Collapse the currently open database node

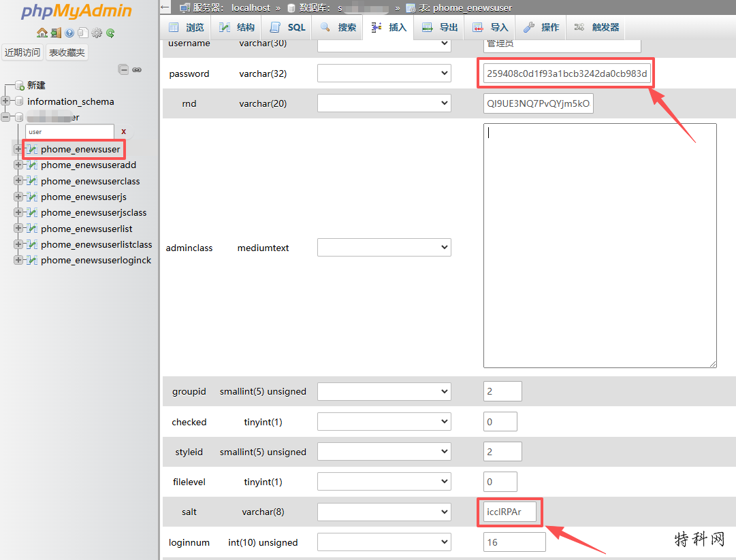click(5, 117)
